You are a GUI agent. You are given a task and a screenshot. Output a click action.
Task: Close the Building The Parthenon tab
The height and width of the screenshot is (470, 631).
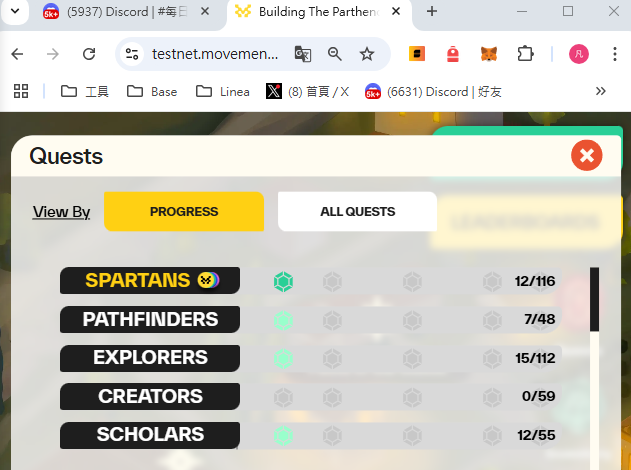pos(396,11)
